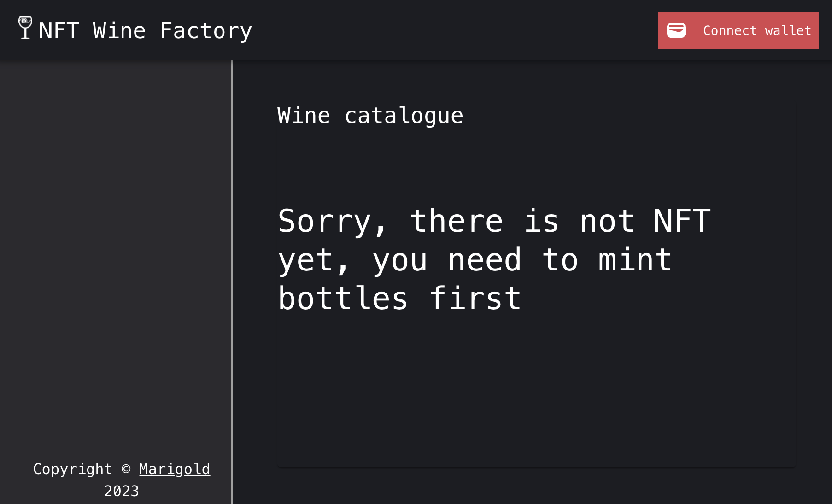The width and height of the screenshot is (832, 504).
Task: Click the "bottles first" line of text
Action: pos(399,299)
